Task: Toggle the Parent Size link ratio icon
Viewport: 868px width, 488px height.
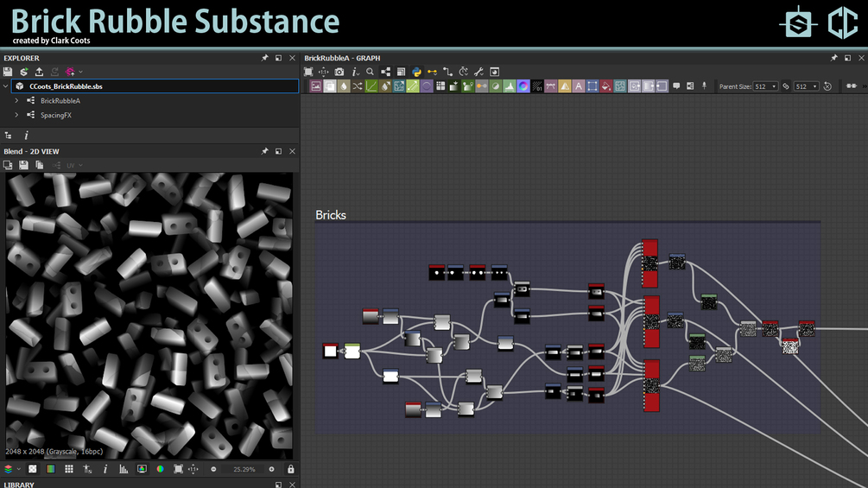Action: (x=785, y=86)
